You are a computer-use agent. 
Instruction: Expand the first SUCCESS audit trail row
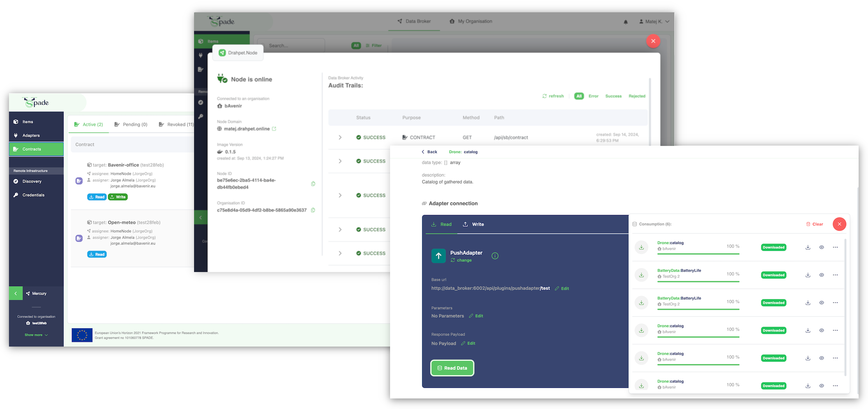(x=340, y=137)
